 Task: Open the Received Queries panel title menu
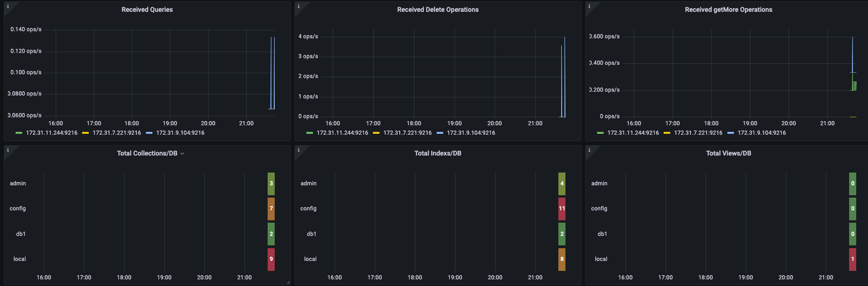[x=147, y=9]
